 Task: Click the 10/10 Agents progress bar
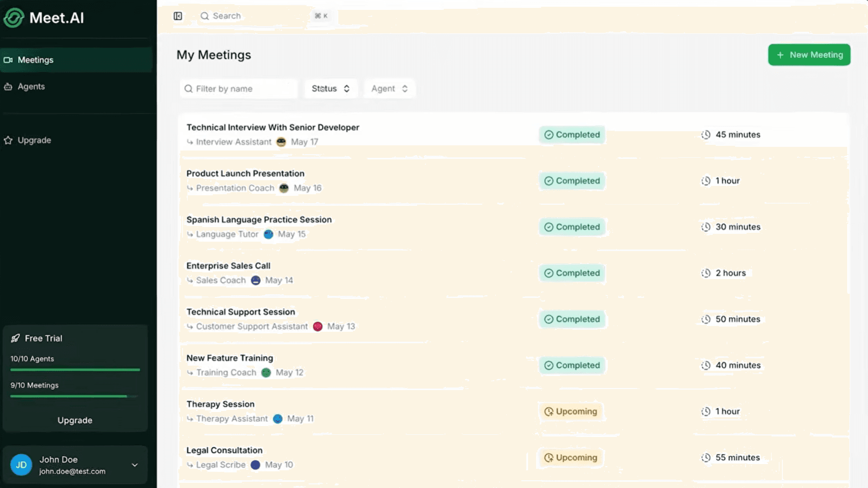click(75, 370)
